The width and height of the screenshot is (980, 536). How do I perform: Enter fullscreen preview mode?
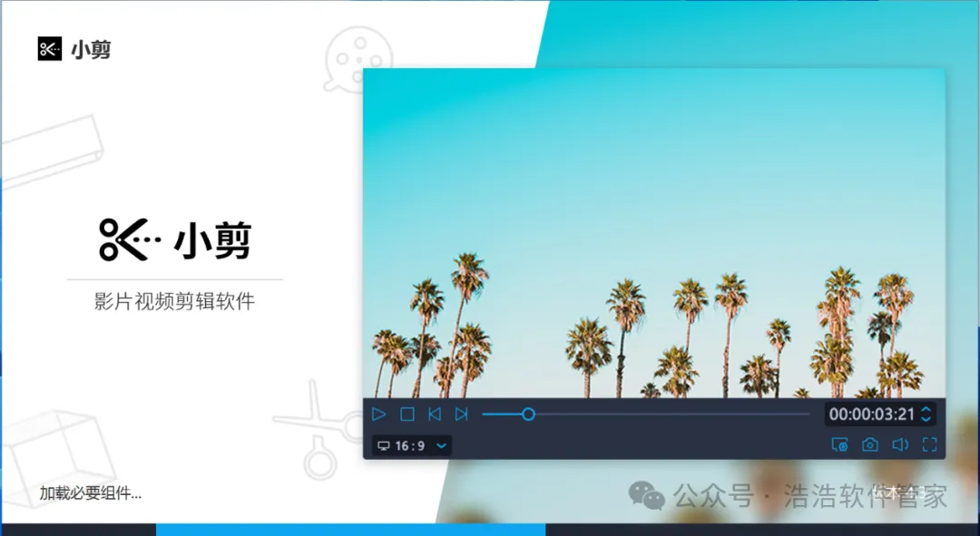coord(930,444)
